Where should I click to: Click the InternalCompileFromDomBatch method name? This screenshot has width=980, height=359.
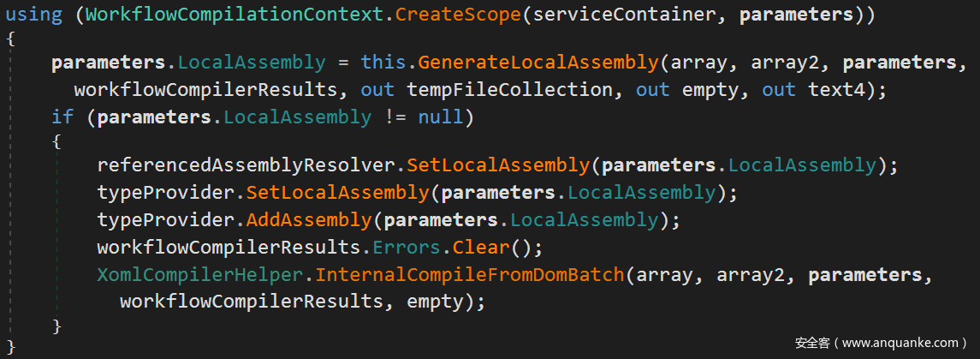[469, 275]
